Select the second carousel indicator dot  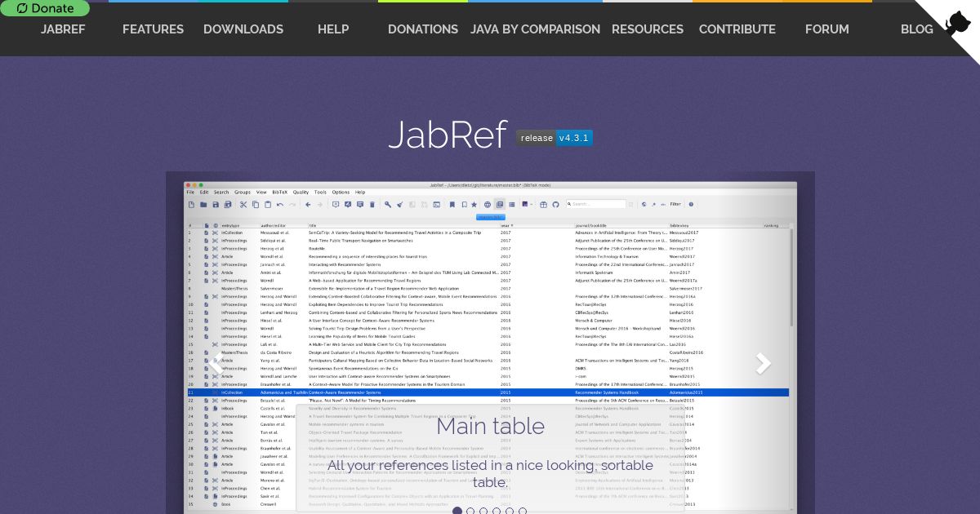[x=470, y=512]
